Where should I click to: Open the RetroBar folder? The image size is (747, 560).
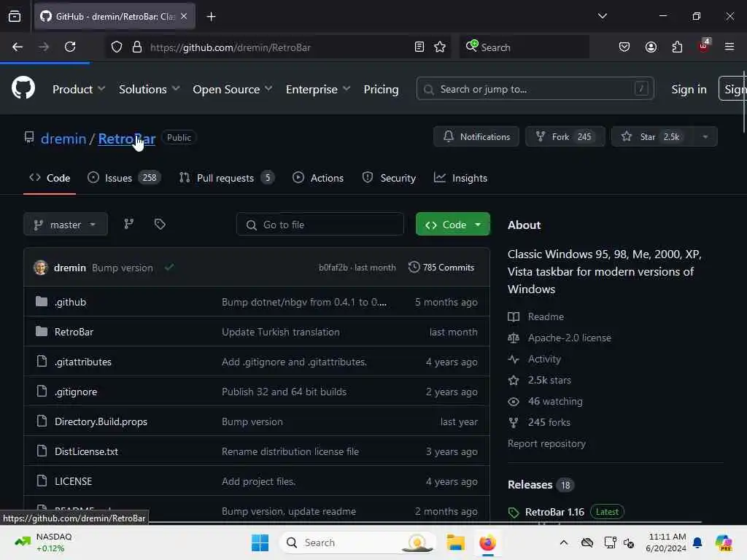[x=74, y=332]
